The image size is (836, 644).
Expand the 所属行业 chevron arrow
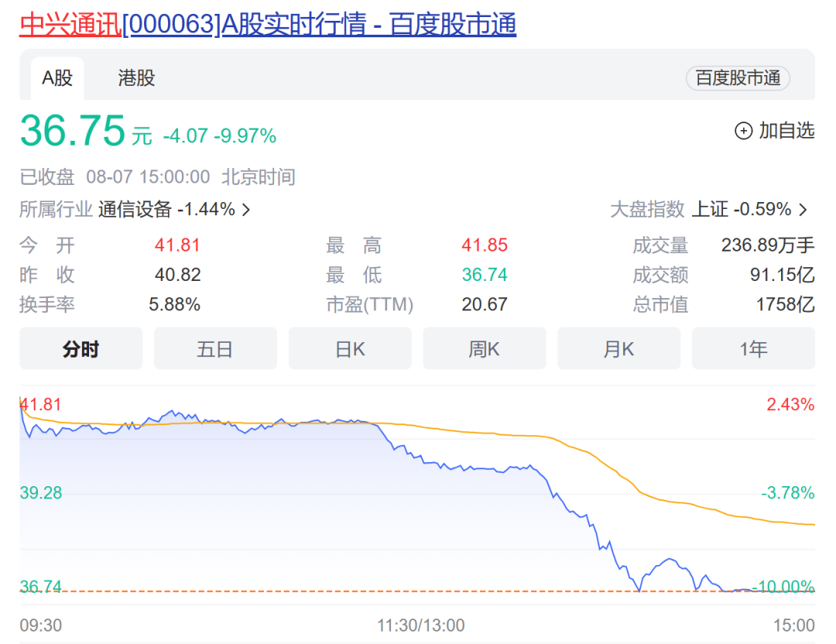(246, 210)
